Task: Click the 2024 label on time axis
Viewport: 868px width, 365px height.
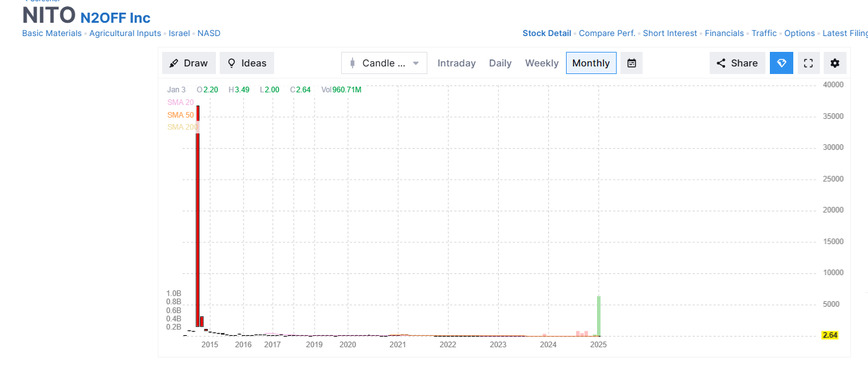Action: (548, 345)
